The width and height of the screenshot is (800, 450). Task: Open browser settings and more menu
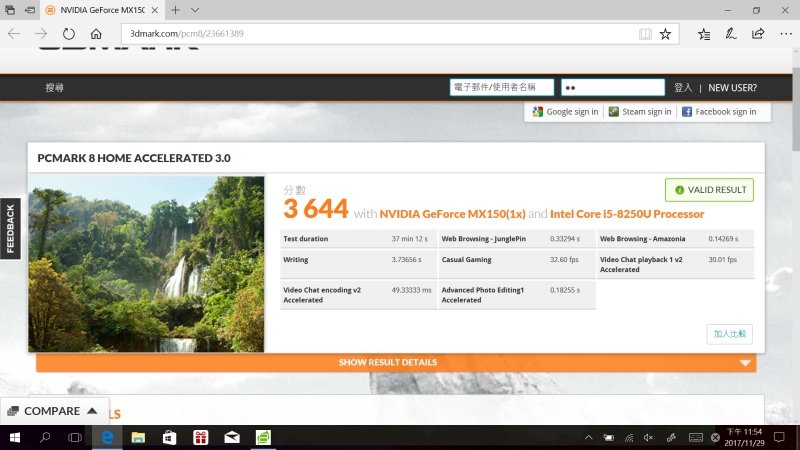coord(786,34)
